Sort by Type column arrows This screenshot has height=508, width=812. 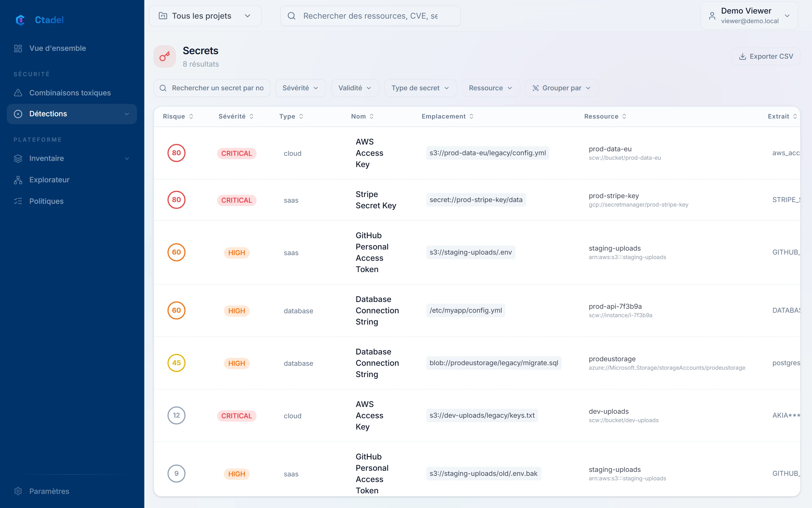pyautogui.click(x=301, y=116)
